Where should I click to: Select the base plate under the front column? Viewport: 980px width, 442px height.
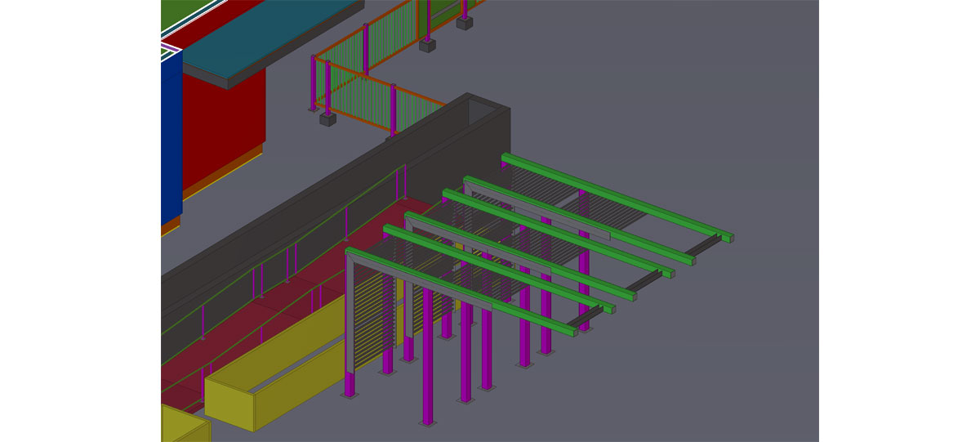(427, 423)
